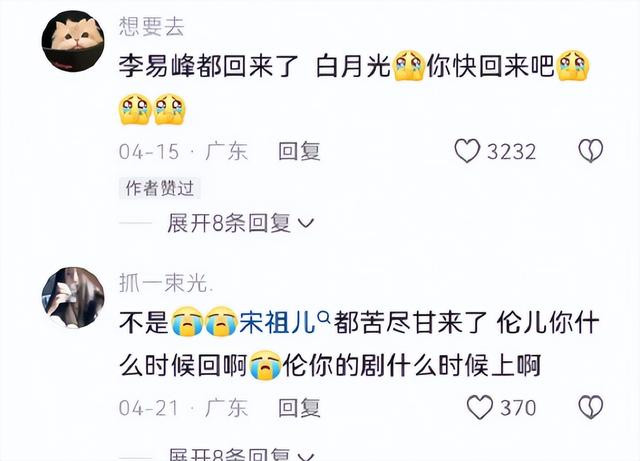Like the comment with 370 likes
This screenshot has width=640, height=461.
tap(480, 407)
